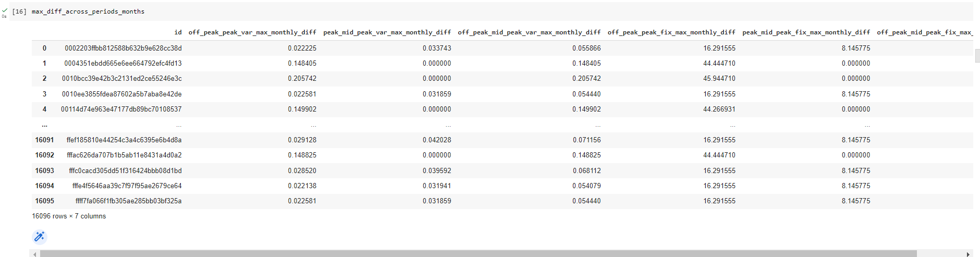
Task: Click the id cell 0004351ebdd665e6ee664792efc4fd13
Action: tap(123, 64)
